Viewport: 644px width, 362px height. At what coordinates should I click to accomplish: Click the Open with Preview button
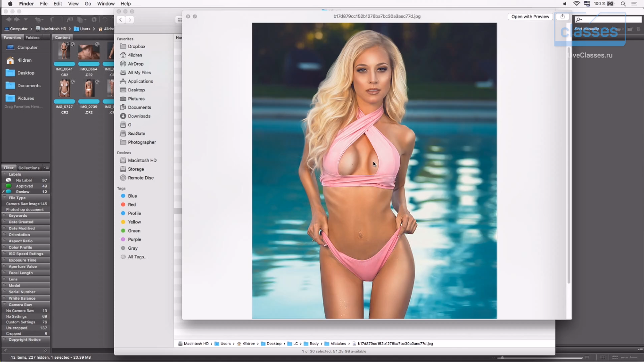tap(530, 16)
